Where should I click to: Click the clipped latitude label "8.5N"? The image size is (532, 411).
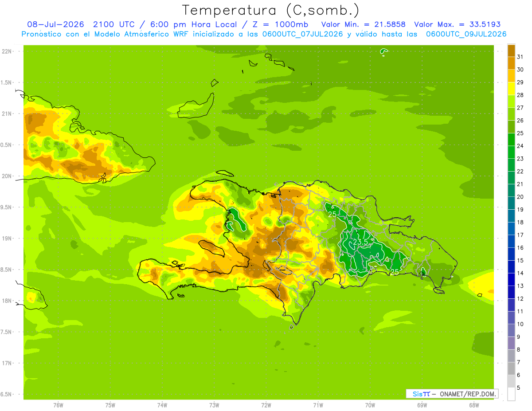point(6,270)
